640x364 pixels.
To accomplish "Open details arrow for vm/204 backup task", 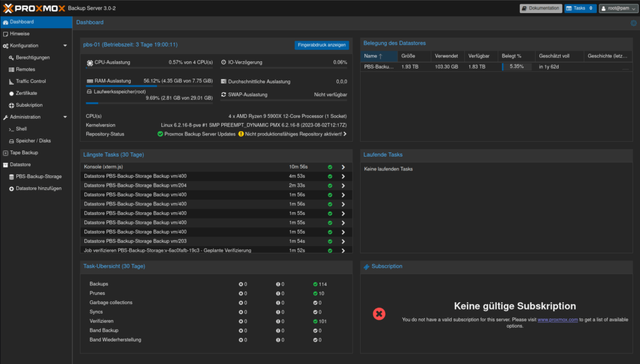I will coord(343,185).
